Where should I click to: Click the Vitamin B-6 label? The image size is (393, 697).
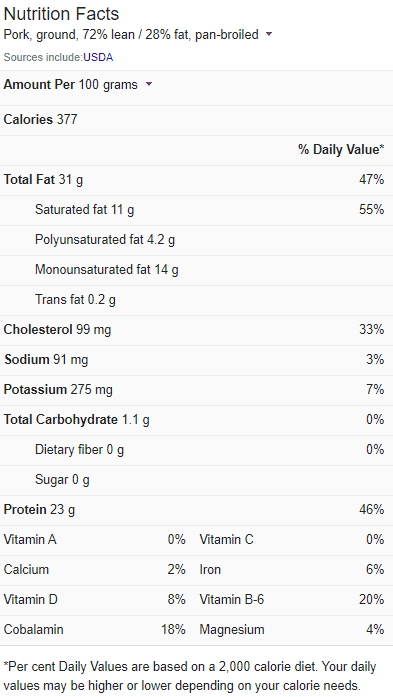coord(232,600)
